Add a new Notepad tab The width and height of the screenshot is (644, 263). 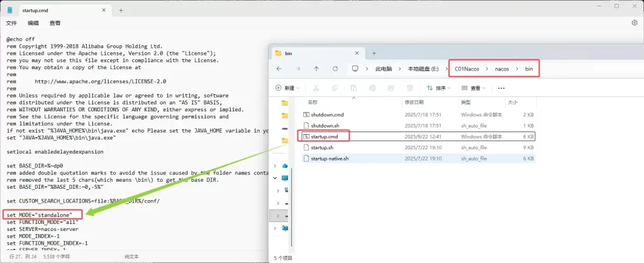121,10
